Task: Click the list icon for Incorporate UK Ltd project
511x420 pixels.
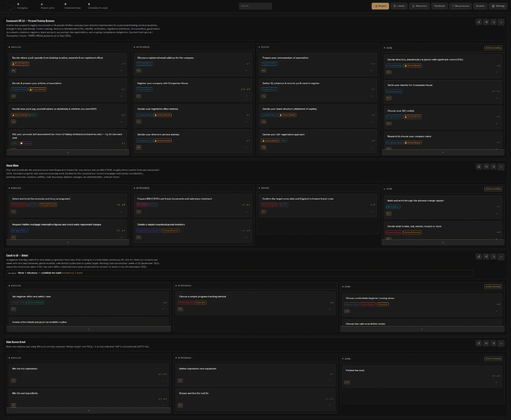Action: pos(493,22)
